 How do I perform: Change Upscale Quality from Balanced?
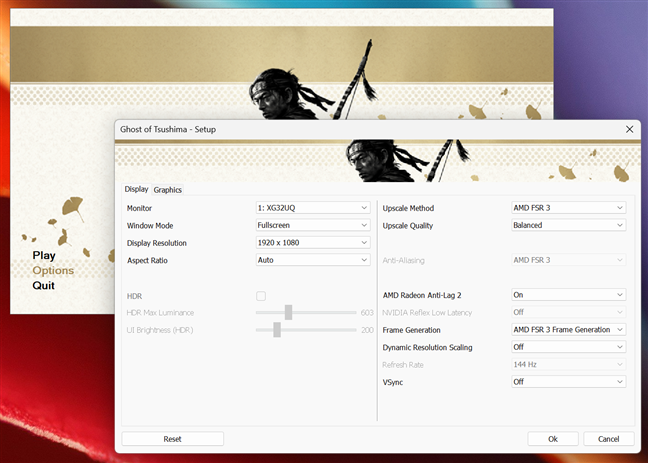(x=569, y=225)
